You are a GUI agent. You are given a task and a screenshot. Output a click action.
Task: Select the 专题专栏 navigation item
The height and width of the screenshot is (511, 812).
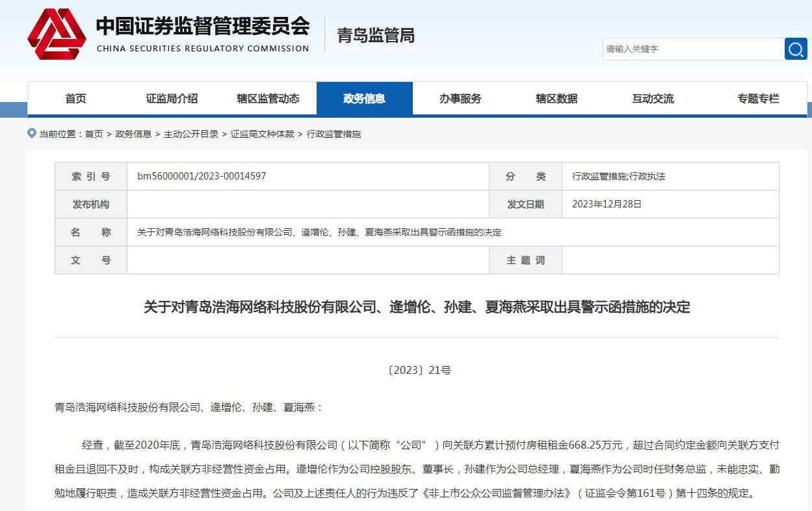point(757,98)
